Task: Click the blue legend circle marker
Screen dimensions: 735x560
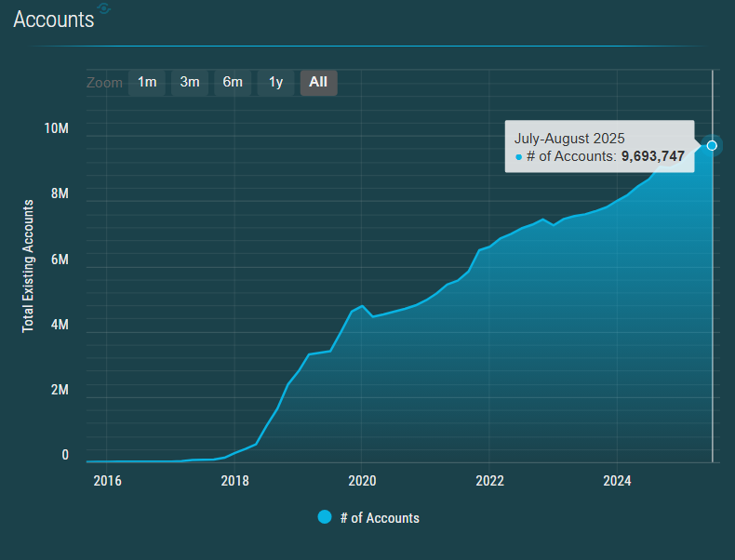Action: click(325, 517)
